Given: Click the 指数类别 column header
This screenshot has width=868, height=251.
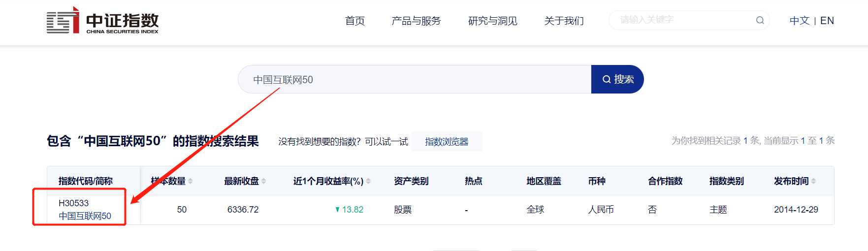Looking at the screenshot, I should tap(726, 181).
